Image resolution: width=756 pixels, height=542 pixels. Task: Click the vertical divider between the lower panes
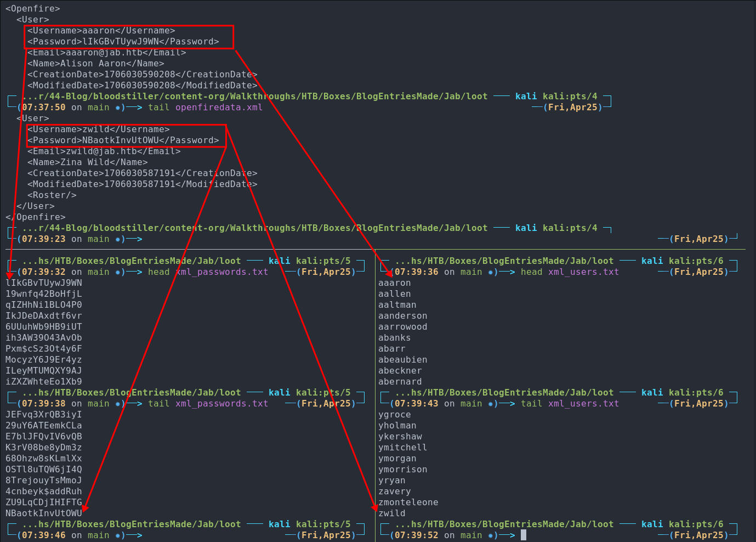[376, 395]
